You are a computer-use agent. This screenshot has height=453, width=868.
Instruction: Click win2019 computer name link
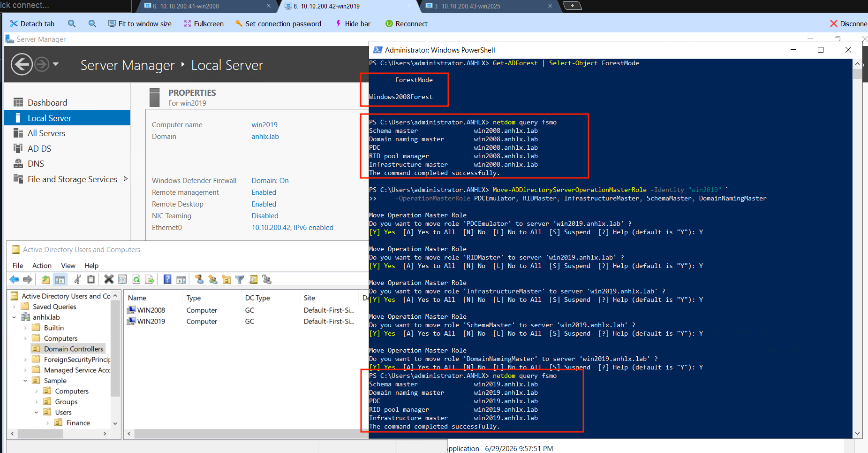(264, 125)
